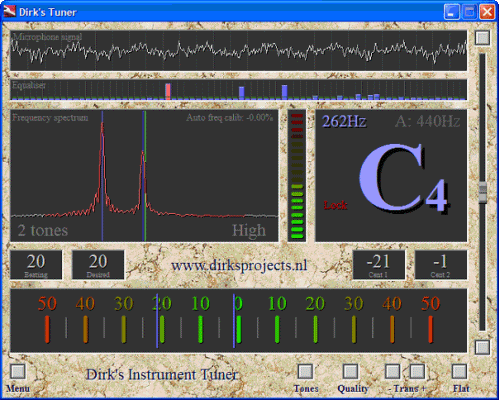Click the A: 440Hz reference label
499x400 pixels.
click(427, 122)
